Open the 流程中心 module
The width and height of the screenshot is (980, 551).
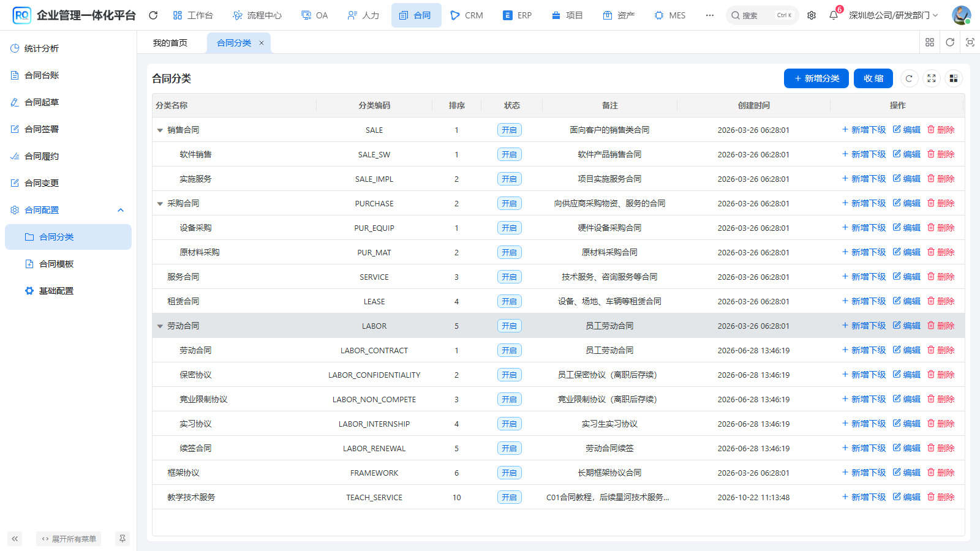pos(257,15)
